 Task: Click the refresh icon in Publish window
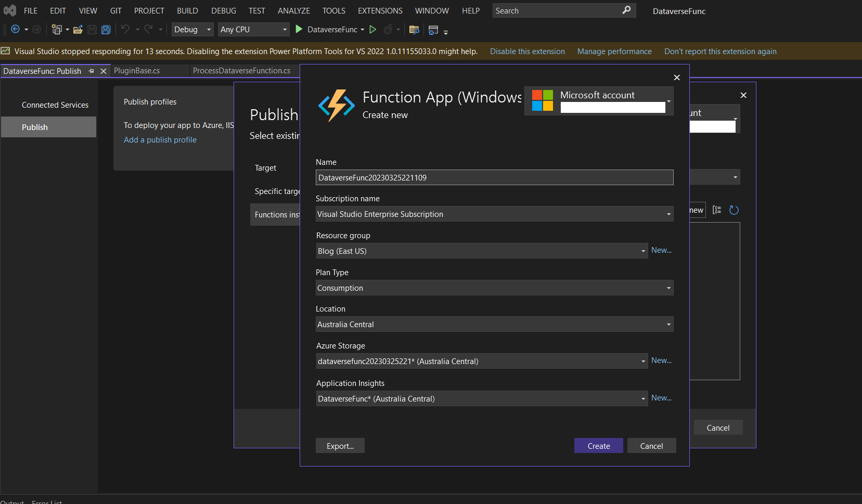[734, 210]
